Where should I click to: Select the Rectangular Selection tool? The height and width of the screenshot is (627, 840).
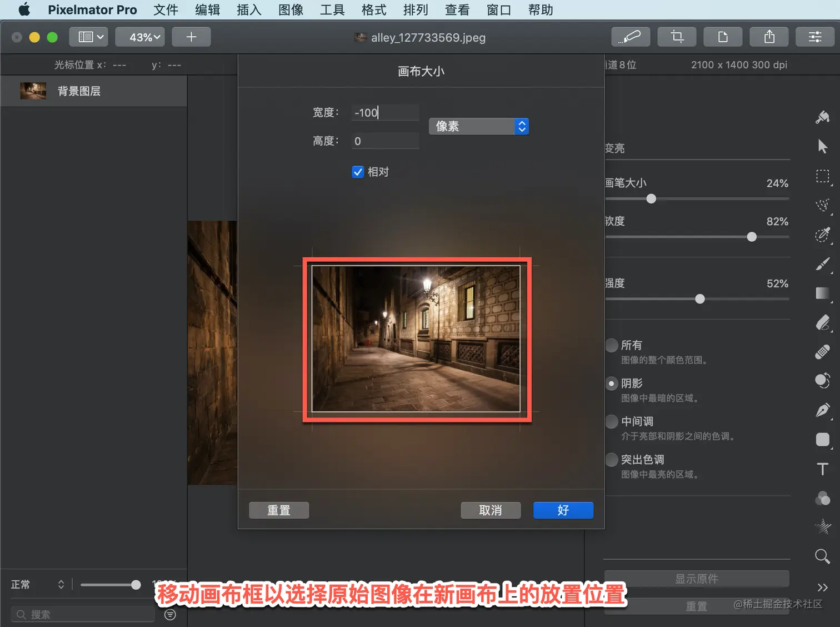(x=823, y=177)
